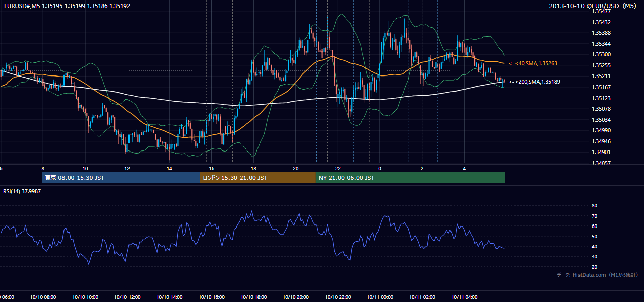The image size is (644, 302).
Task: Click the 10/10 20:00 date label
Action: point(296,297)
